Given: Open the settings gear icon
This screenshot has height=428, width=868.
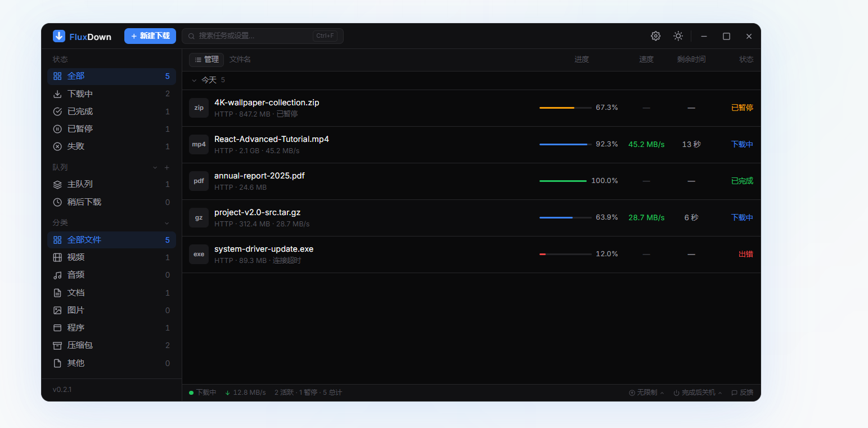Looking at the screenshot, I should [x=655, y=36].
